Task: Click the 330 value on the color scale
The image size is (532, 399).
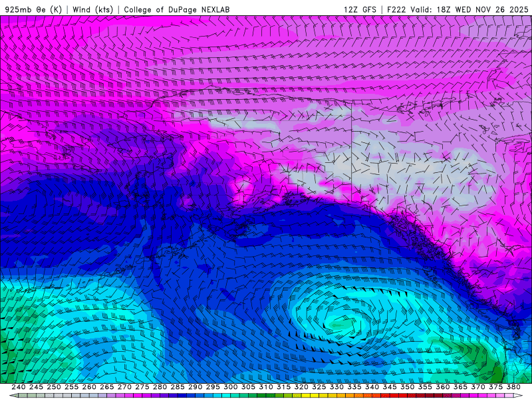Action: tap(337, 387)
